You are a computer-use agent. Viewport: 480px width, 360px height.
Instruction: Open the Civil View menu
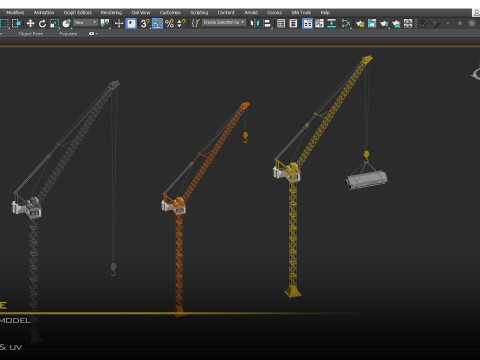pyautogui.click(x=141, y=12)
